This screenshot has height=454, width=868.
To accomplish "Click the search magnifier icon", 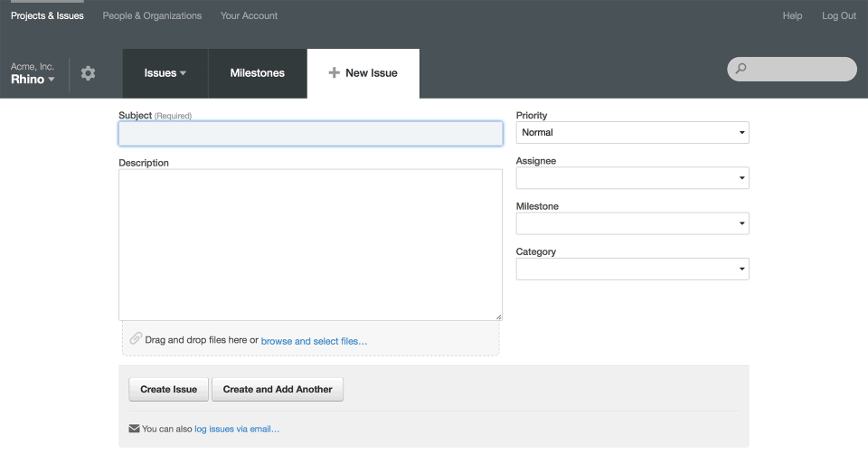I will (x=741, y=69).
